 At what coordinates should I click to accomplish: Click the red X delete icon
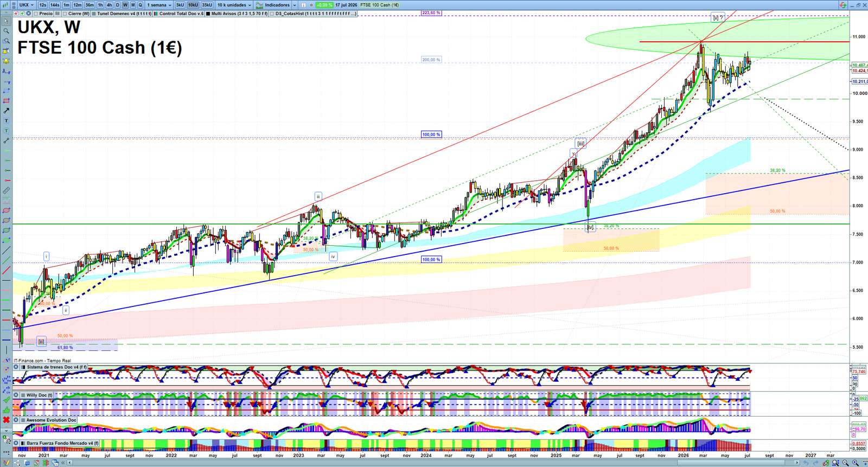click(7, 420)
